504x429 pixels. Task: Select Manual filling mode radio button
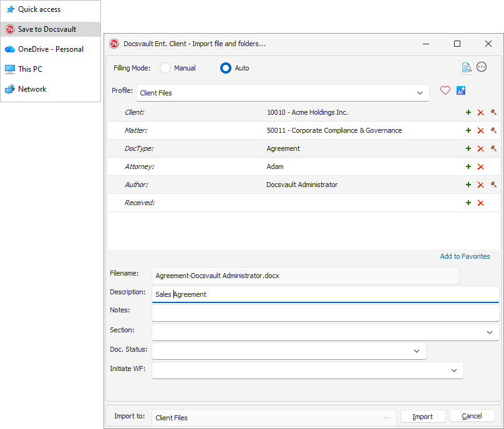pyautogui.click(x=165, y=68)
